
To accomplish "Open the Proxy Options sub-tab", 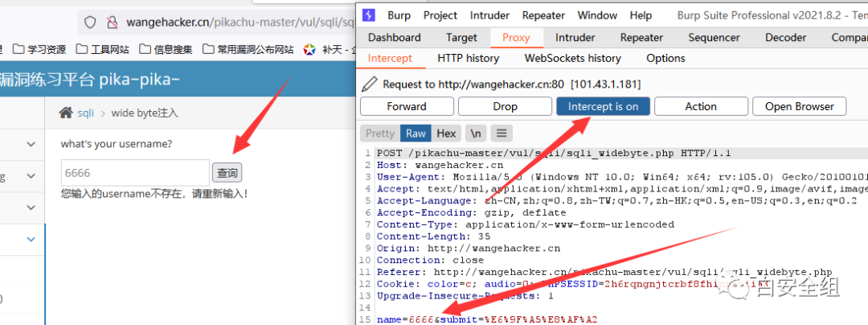I will click(x=665, y=58).
